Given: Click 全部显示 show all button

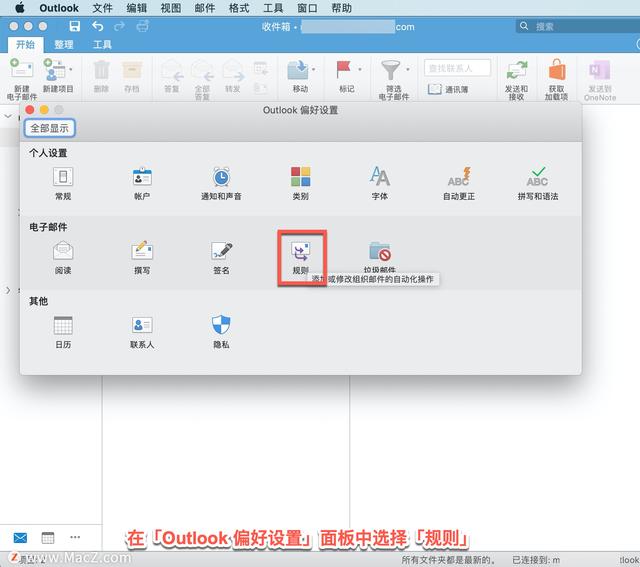Looking at the screenshot, I should [49, 128].
